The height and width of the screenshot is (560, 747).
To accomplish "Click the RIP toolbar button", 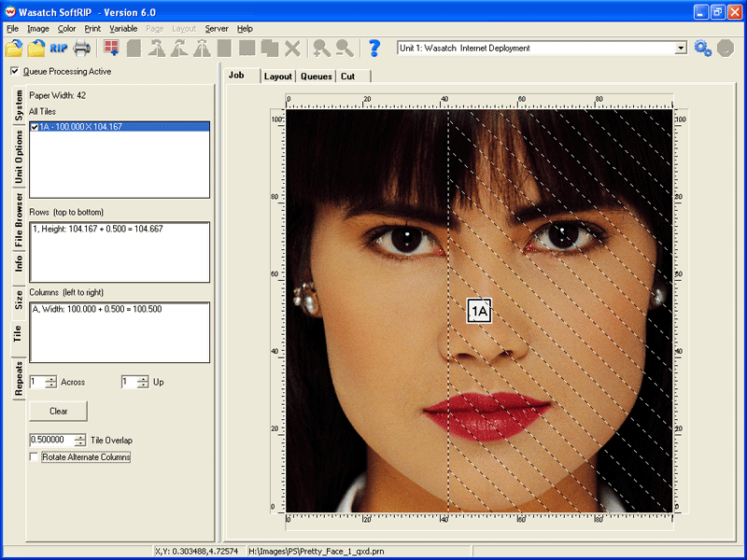I will tap(59, 48).
